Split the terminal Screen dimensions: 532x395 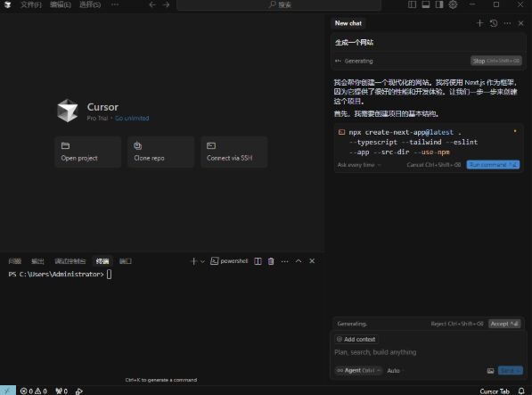click(258, 261)
